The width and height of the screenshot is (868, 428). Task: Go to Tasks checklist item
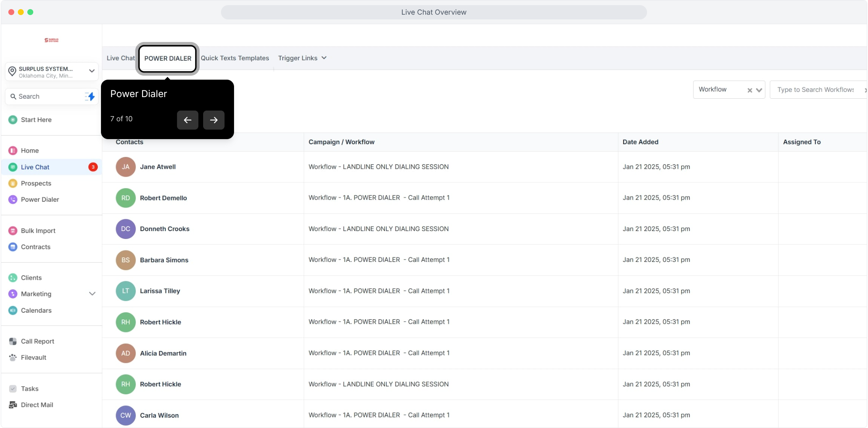(29, 389)
